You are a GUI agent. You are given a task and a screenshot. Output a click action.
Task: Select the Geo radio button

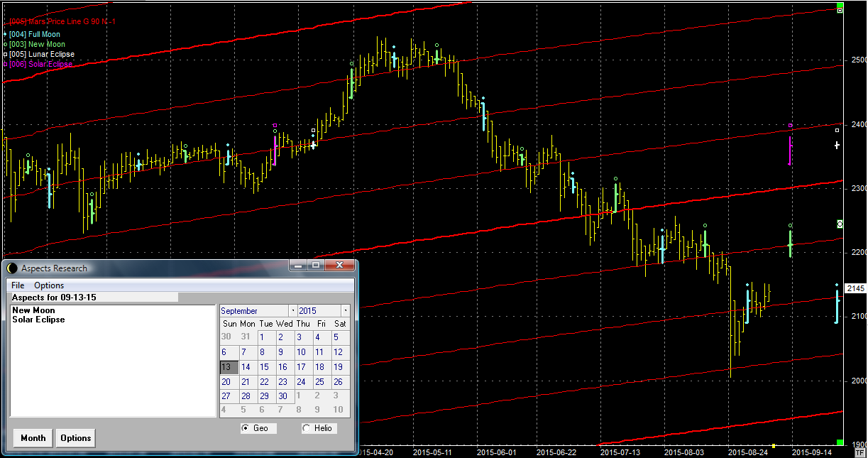click(246, 428)
